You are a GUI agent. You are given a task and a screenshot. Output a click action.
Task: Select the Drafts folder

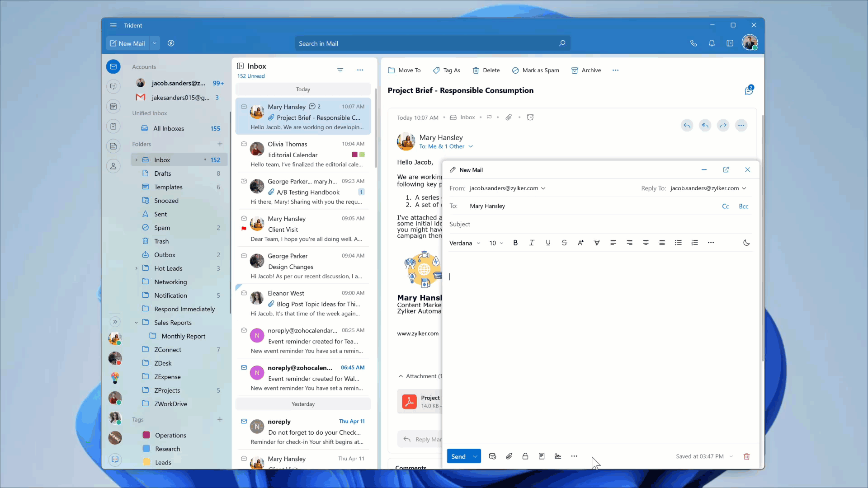tap(162, 174)
